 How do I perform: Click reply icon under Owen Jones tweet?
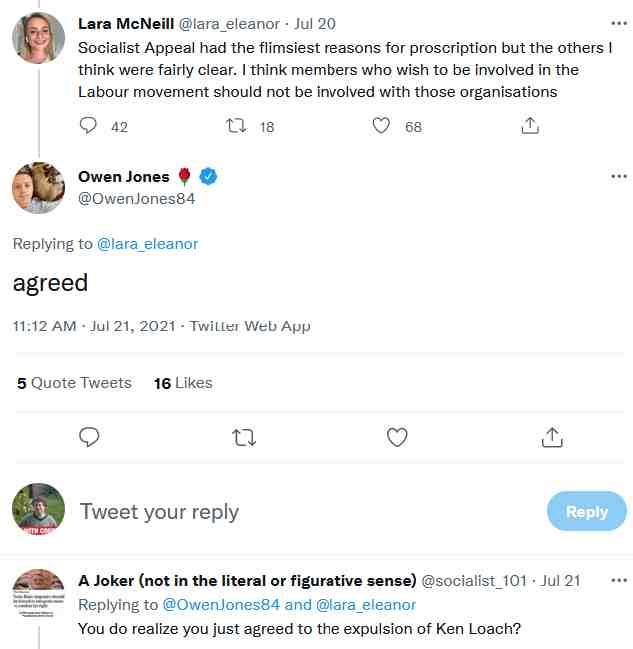pyautogui.click(x=89, y=437)
